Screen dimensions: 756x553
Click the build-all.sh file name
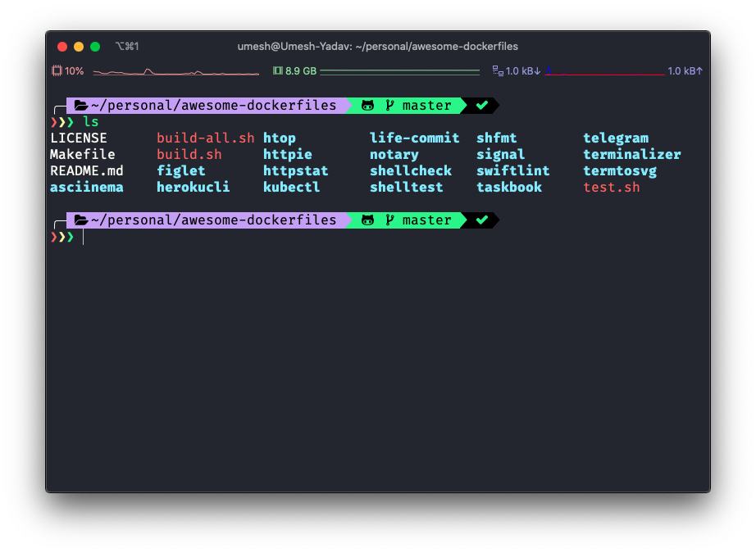pyautogui.click(x=205, y=138)
